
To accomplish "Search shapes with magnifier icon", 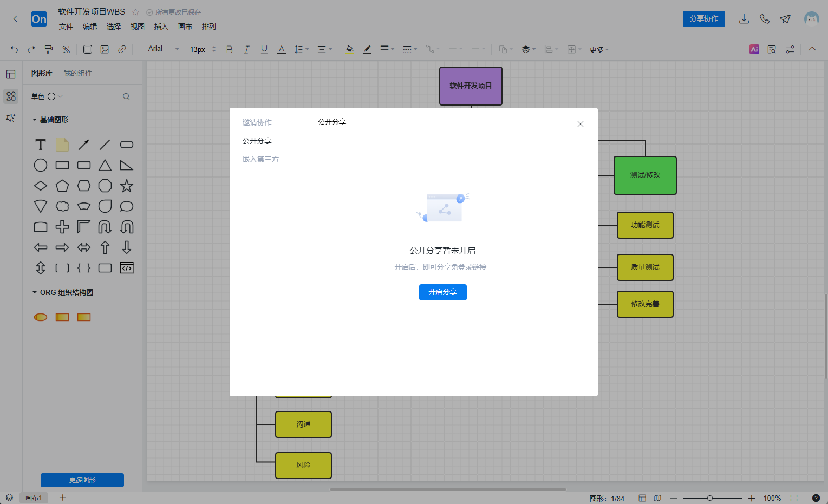I will (126, 96).
